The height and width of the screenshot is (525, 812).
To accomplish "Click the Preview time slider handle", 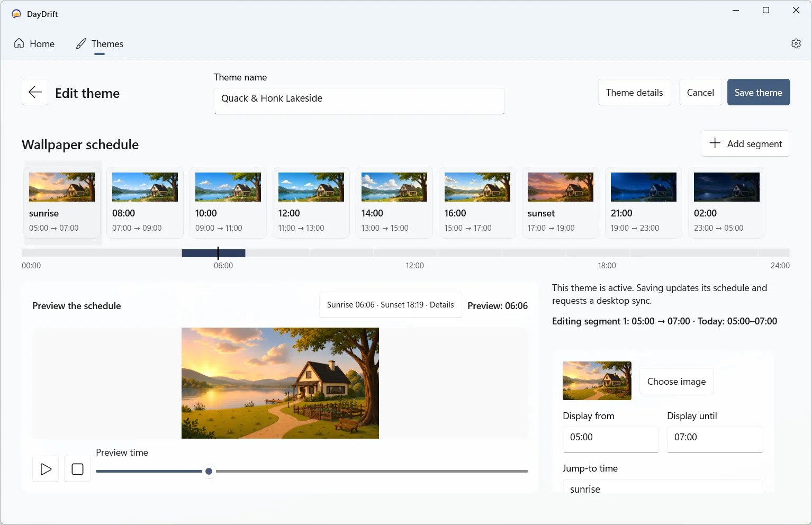I will (209, 471).
